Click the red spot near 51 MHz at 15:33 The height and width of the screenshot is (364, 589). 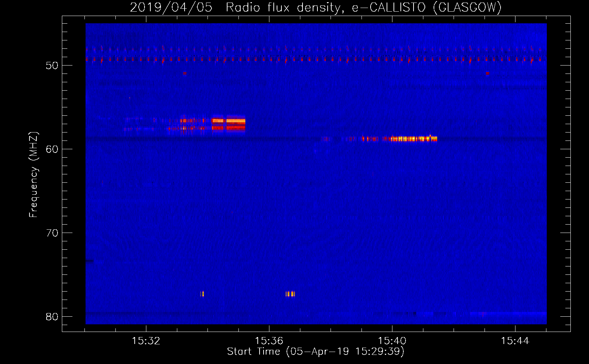point(185,73)
